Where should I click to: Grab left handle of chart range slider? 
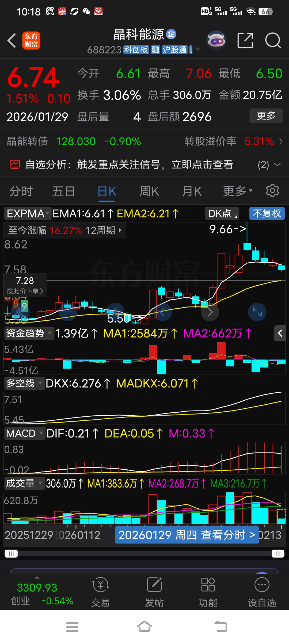tap(11, 553)
